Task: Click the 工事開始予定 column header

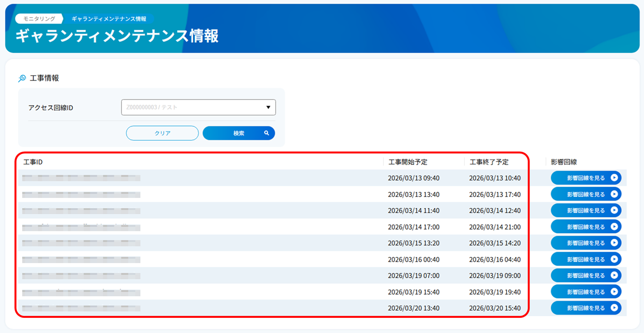Action: point(408,162)
